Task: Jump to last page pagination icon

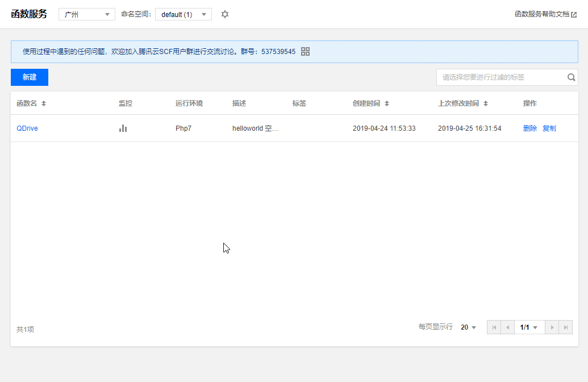Action: (565, 327)
